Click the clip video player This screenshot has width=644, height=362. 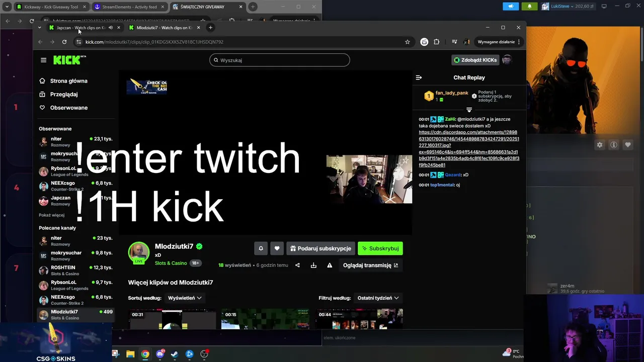tap(265, 153)
